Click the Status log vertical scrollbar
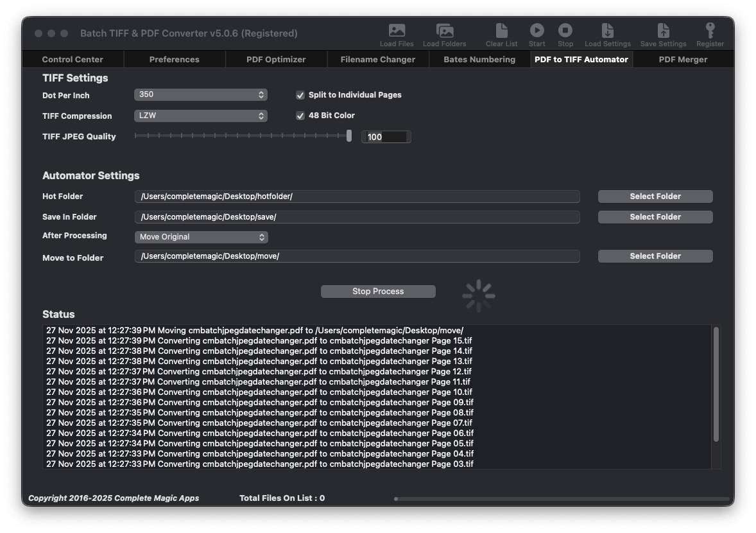This screenshot has width=756, height=533. (716, 385)
